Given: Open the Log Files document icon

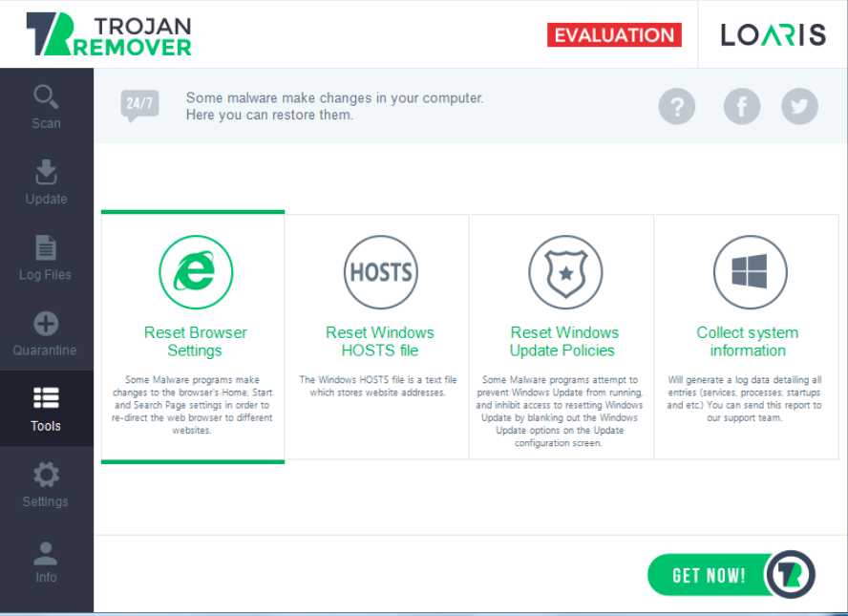Looking at the screenshot, I should tap(46, 247).
